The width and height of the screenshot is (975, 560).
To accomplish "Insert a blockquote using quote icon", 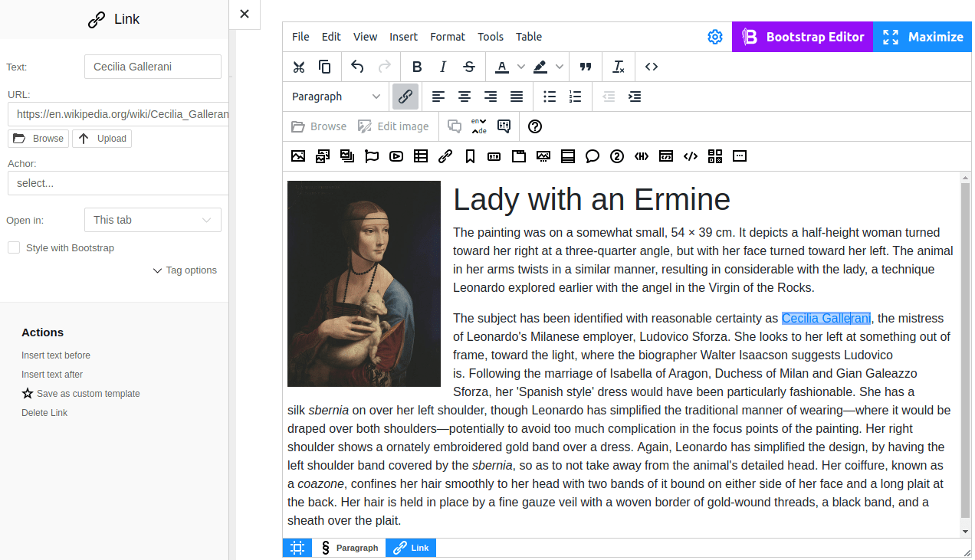I will coord(586,67).
